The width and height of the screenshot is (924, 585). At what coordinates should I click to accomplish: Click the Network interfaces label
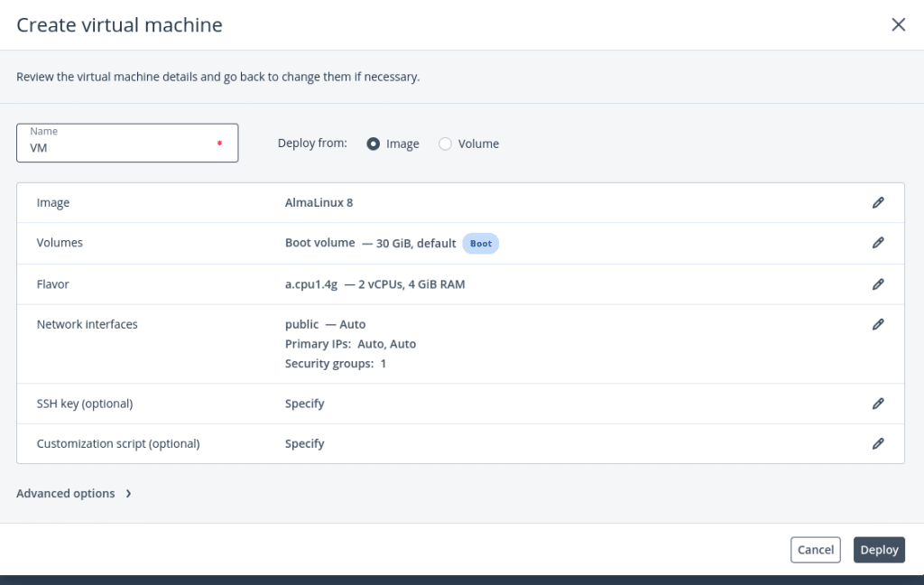pyautogui.click(x=88, y=324)
